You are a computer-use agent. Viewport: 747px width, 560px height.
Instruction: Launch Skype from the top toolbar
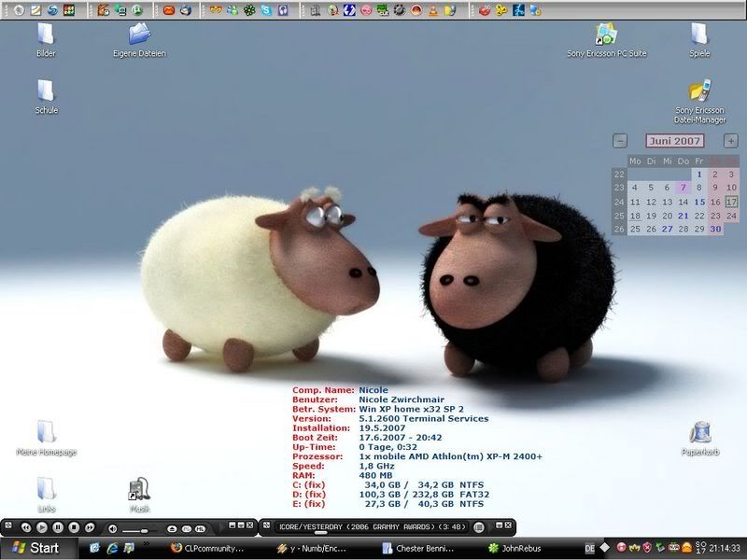[x=267, y=10]
